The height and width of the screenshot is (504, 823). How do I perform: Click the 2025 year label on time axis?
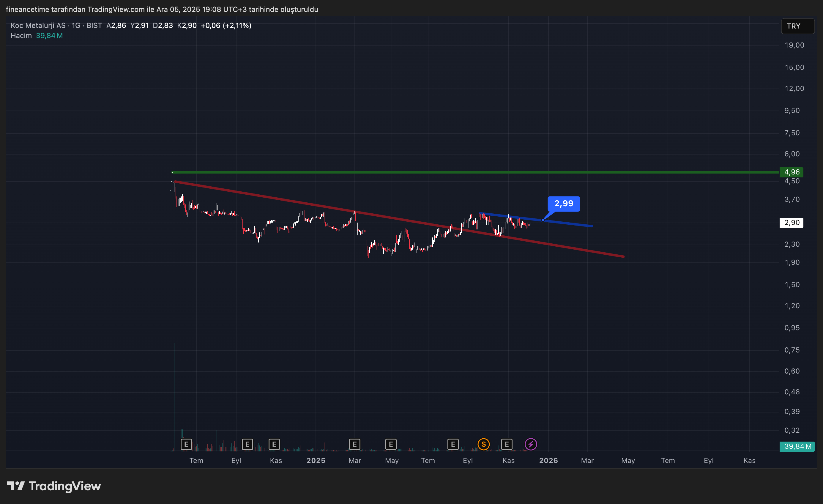coord(316,461)
